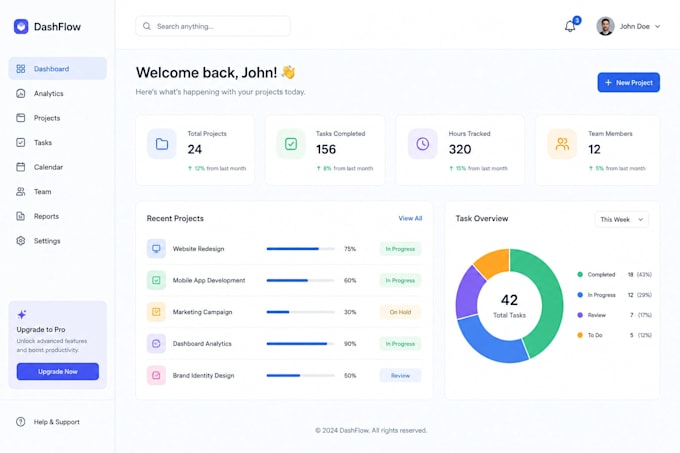680x453 pixels.
Task: Click the orange To Do legend dot
Action: [x=580, y=335]
